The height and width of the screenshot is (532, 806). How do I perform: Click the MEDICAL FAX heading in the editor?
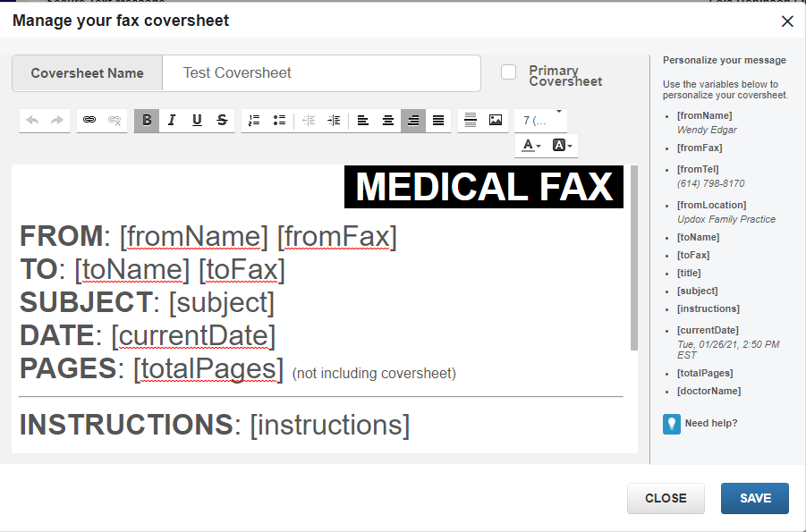484,187
